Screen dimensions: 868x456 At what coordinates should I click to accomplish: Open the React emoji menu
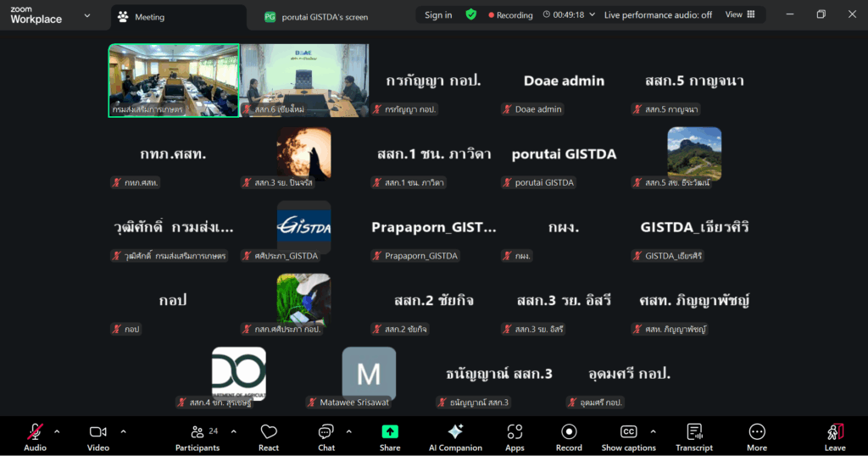(269, 437)
